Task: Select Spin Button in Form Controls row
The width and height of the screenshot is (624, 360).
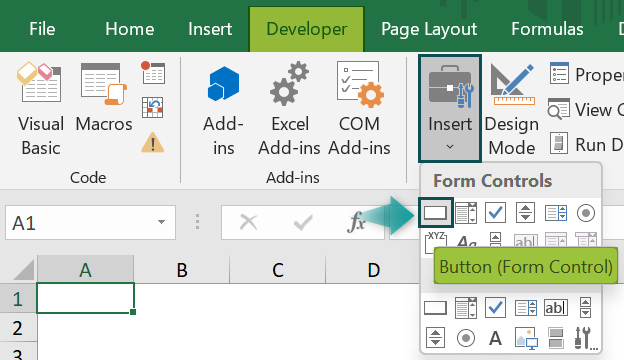Action: [525, 213]
